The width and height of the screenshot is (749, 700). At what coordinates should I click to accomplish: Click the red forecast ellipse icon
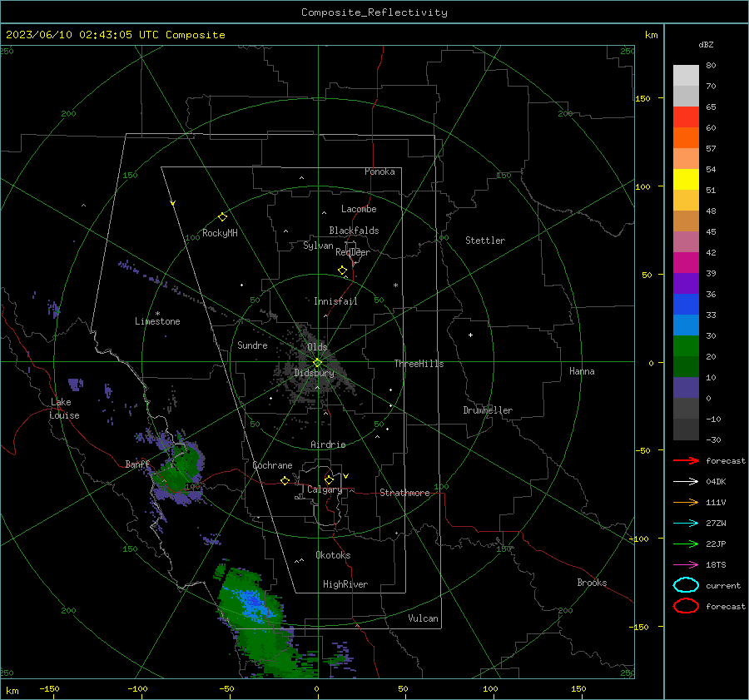tap(686, 606)
